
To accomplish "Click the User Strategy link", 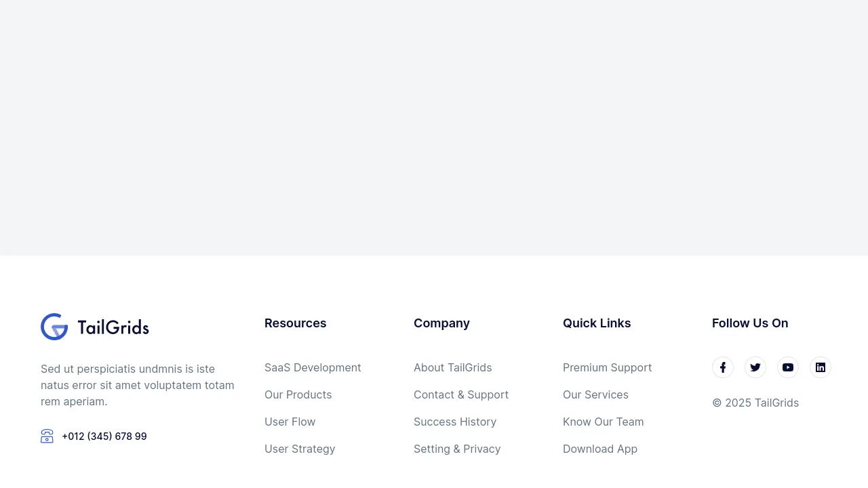I will (x=300, y=449).
